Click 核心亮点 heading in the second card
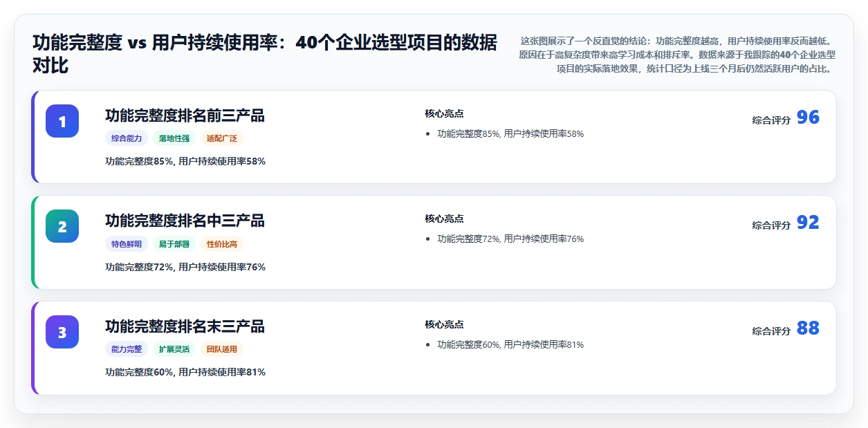Viewport: 868px width, 428px height. [444, 218]
